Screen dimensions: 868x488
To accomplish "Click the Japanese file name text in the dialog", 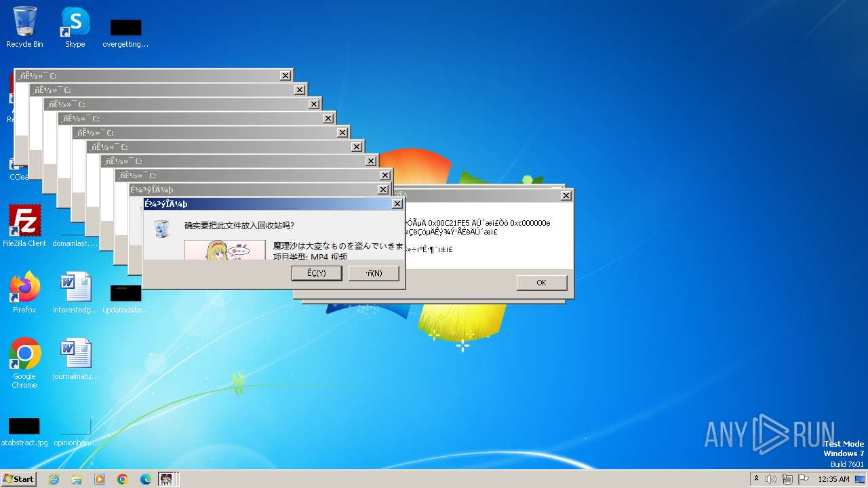I will click(x=338, y=245).
